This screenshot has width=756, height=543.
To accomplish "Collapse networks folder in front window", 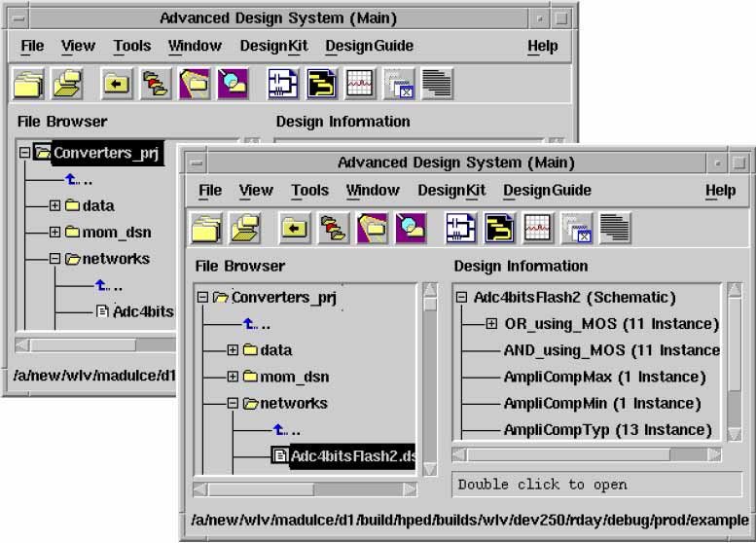I will click(233, 403).
